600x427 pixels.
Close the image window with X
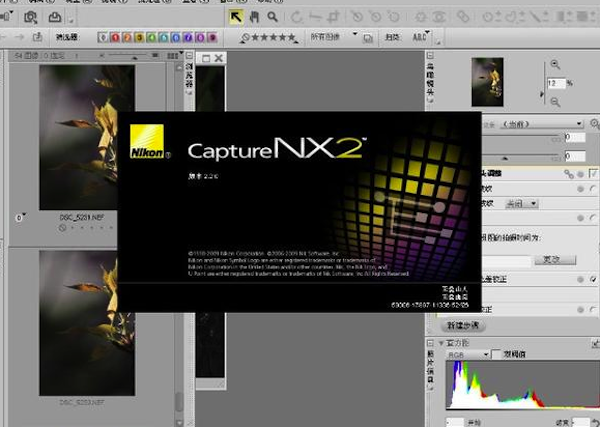(218, 58)
